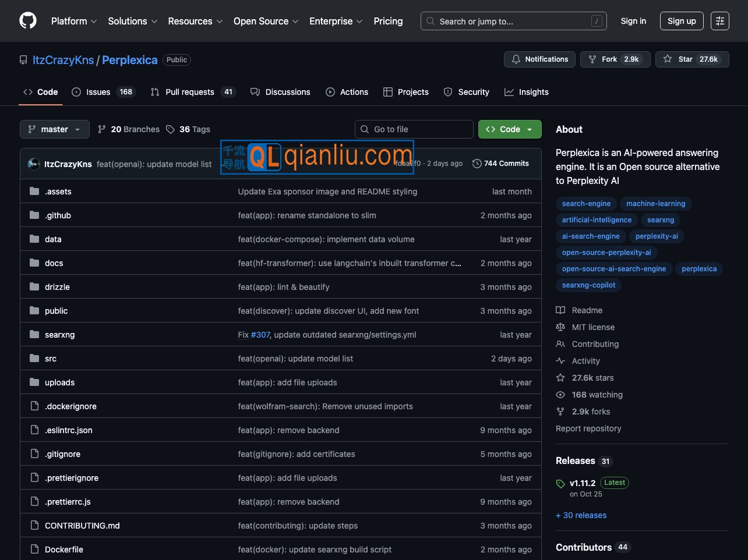Open the src folder

(51, 359)
